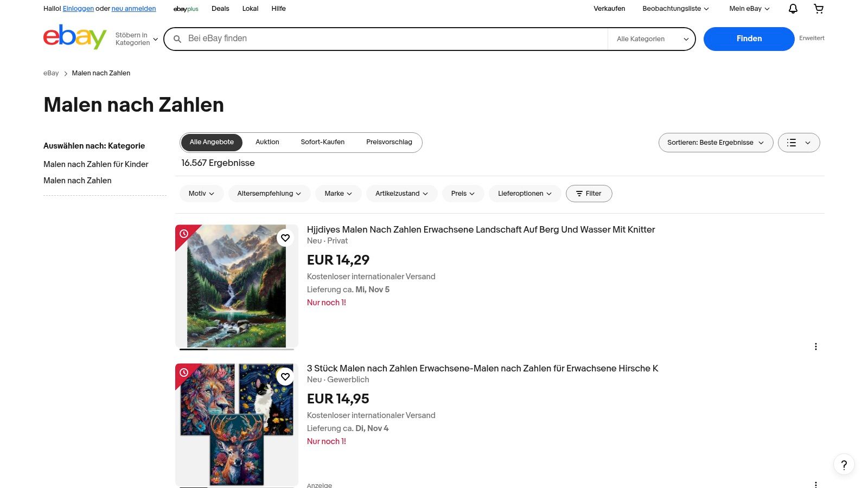Open the Alle Kategorien dropdown
This screenshot has width=868, height=488.
pos(650,38)
